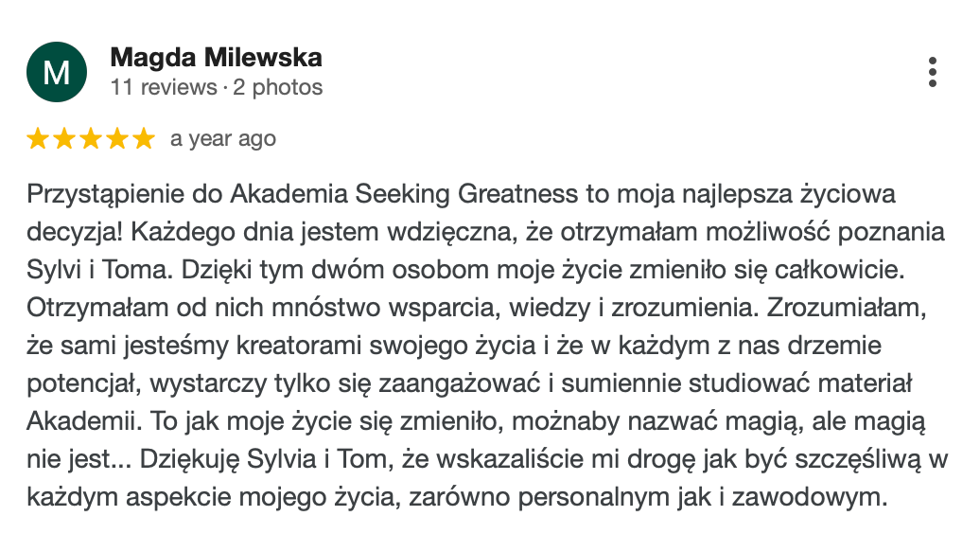Click the "2 photos" count text
Viewport: 980px width, 534px height.
pyautogui.click(x=278, y=88)
